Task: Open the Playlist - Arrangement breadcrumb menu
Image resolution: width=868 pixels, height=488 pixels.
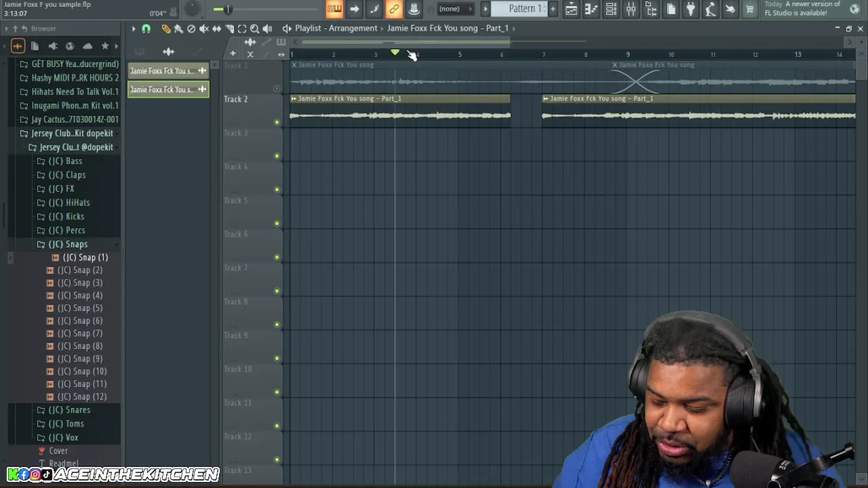Action: (336, 28)
